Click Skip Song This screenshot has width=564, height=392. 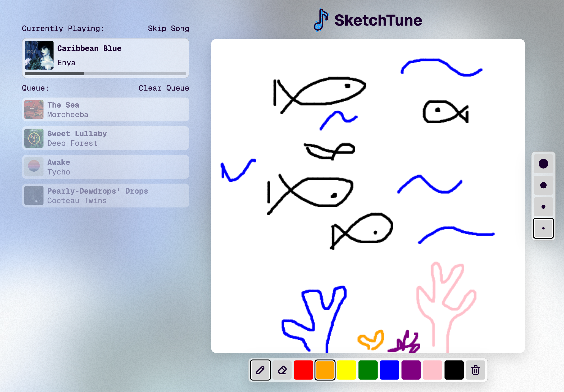point(168,28)
